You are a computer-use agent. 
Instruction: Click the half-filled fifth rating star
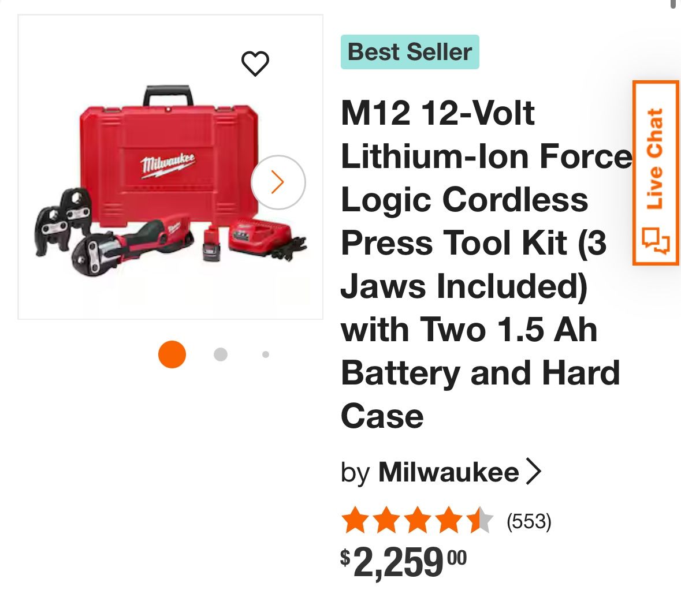[x=479, y=521]
